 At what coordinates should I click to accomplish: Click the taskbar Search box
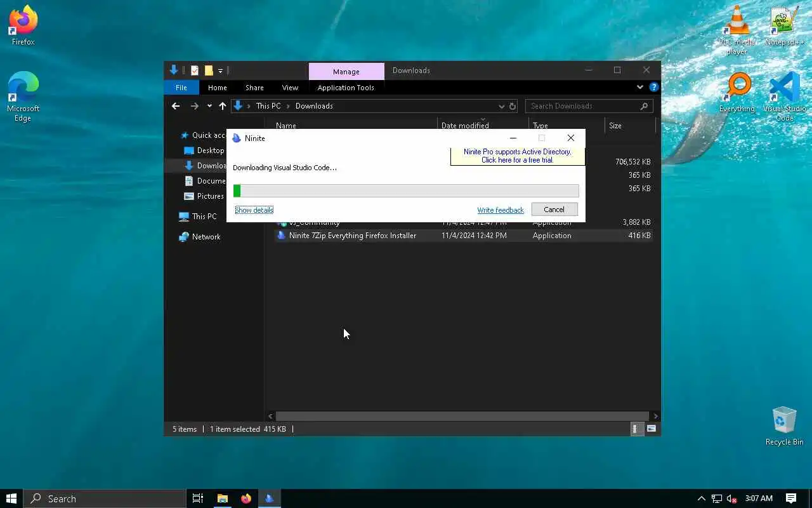click(105, 498)
